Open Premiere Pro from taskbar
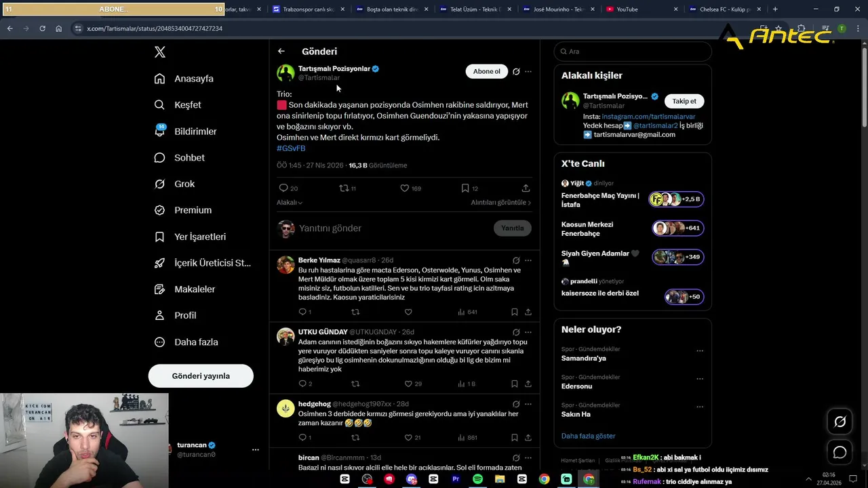This screenshot has width=868, height=488. [456, 479]
